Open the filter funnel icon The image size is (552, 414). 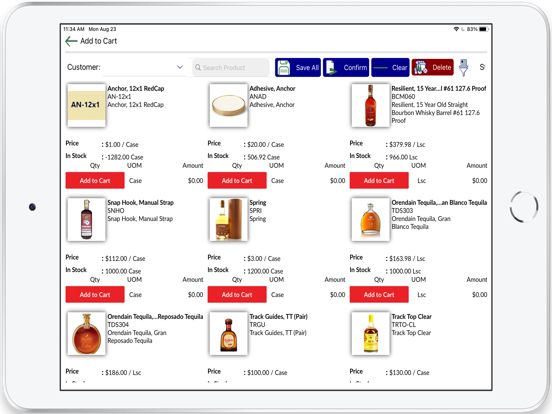coord(464,67)
